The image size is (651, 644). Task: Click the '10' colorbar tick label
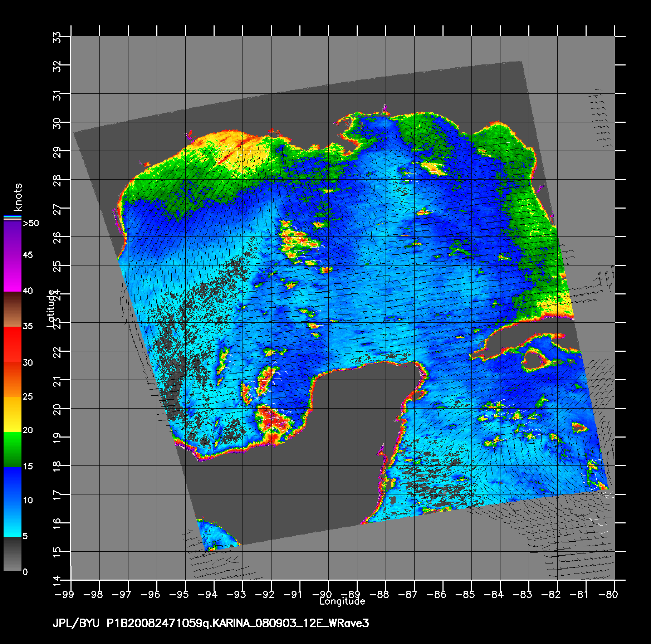[28, 500]
